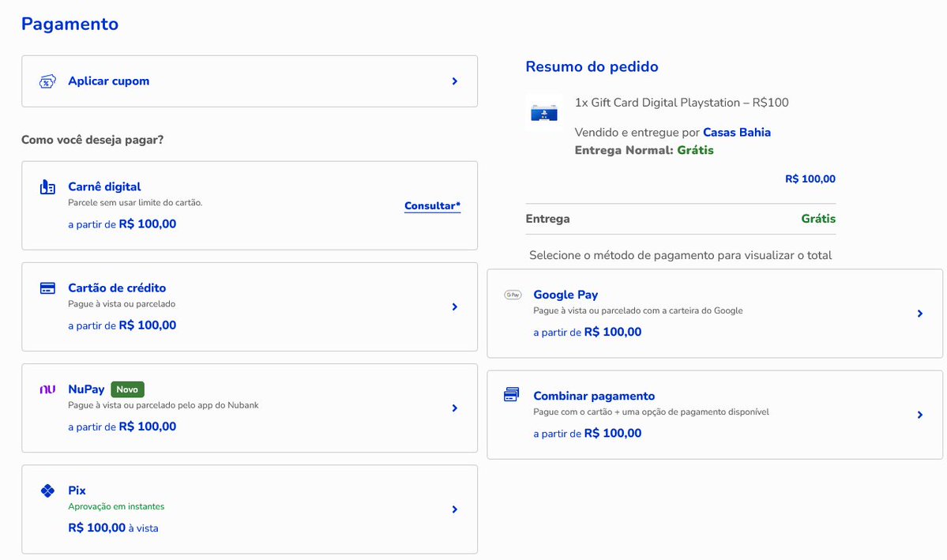The image size is (947, 560).
Task: Choose Combinar pagamento title
Action: 594,397
